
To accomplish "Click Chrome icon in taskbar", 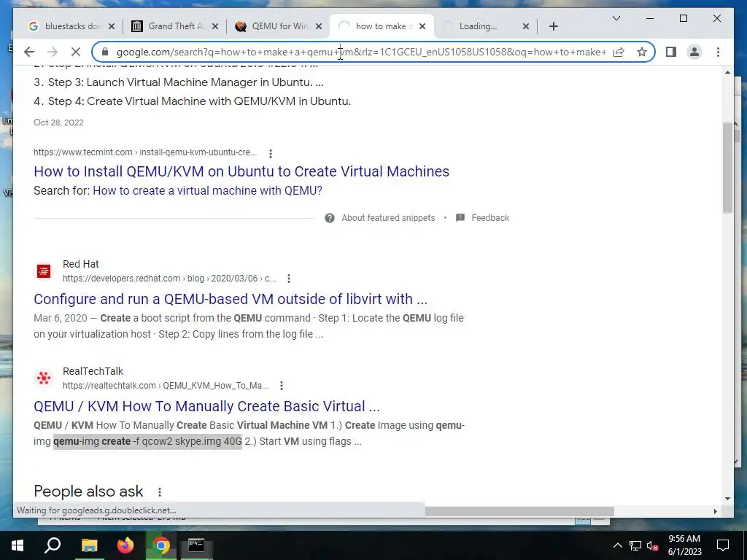I will click(x=161, y=545).
